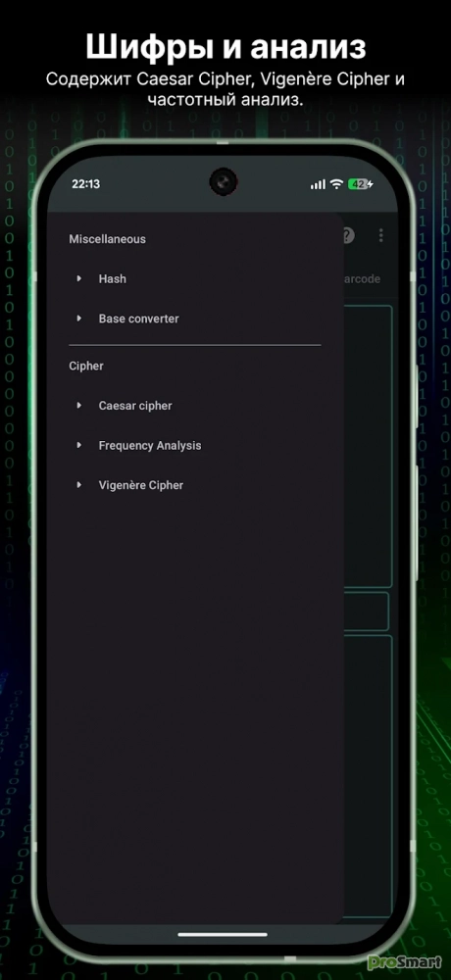Tap the dimmed text area behind the drawer
The width and height of the screenshot is (451, 980).
click(x=369, y=446)
